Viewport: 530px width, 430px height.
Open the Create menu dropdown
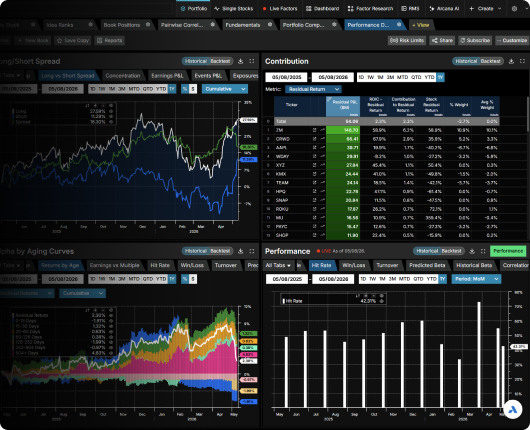[x=485, y=9]
